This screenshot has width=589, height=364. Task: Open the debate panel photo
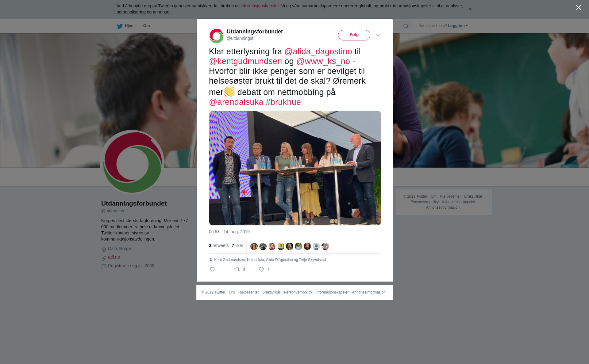pyautogui.click(x=295, y=168)
